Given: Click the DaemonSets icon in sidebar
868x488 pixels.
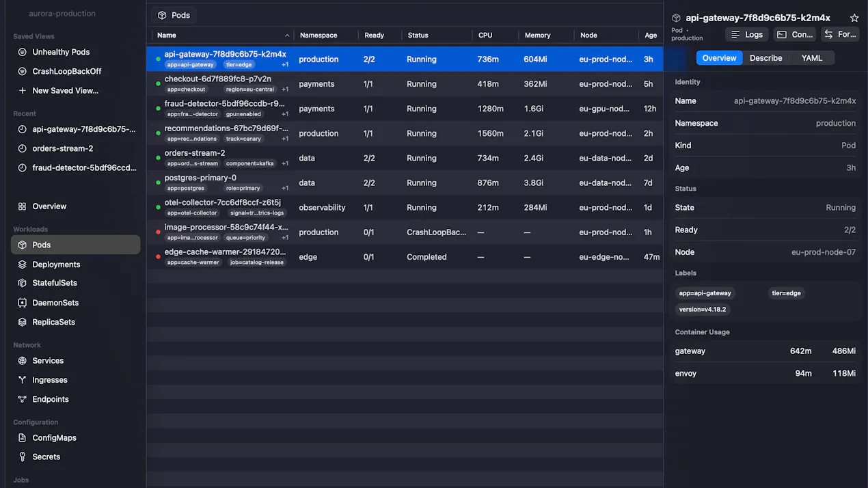Looking at the screenshot, I should pyautogui.click(x=22, y=303).
